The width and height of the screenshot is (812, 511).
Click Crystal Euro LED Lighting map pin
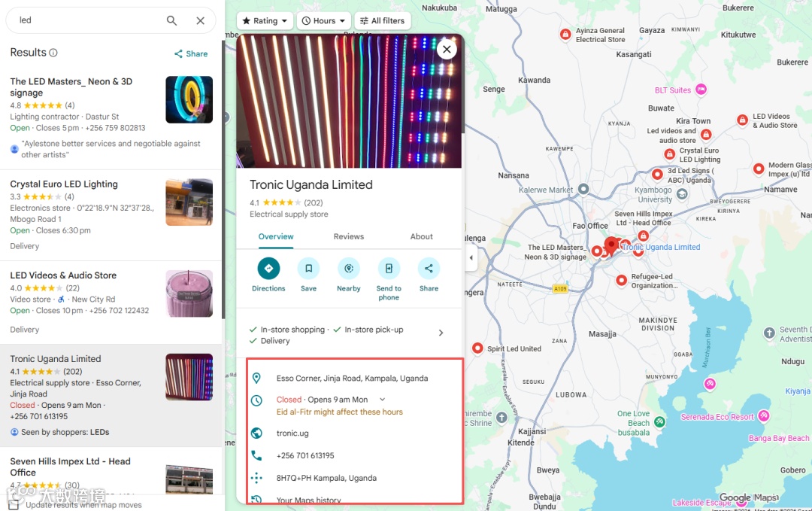point(670,154)
